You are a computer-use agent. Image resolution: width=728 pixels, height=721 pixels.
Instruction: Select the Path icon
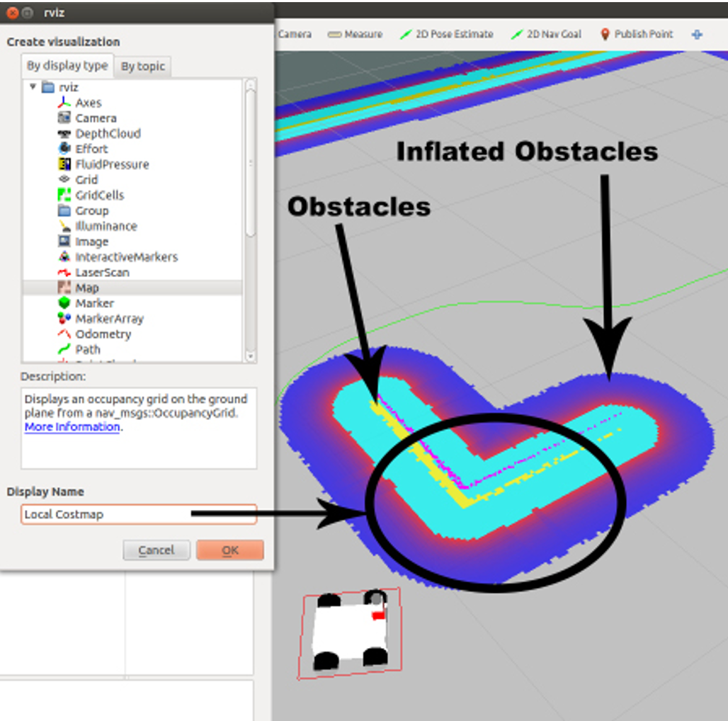[x=64, y=349]
